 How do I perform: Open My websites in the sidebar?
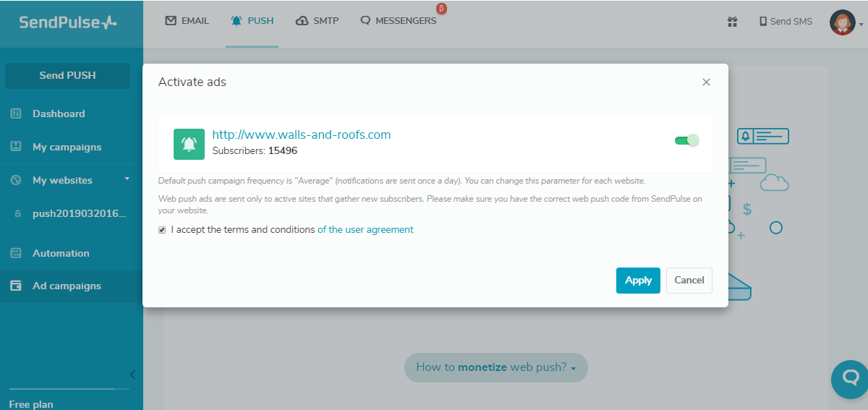(62, 180)
